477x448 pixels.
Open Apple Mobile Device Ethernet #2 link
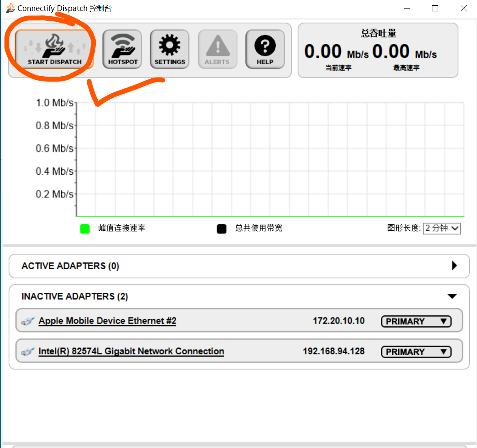tap(107, 321)
